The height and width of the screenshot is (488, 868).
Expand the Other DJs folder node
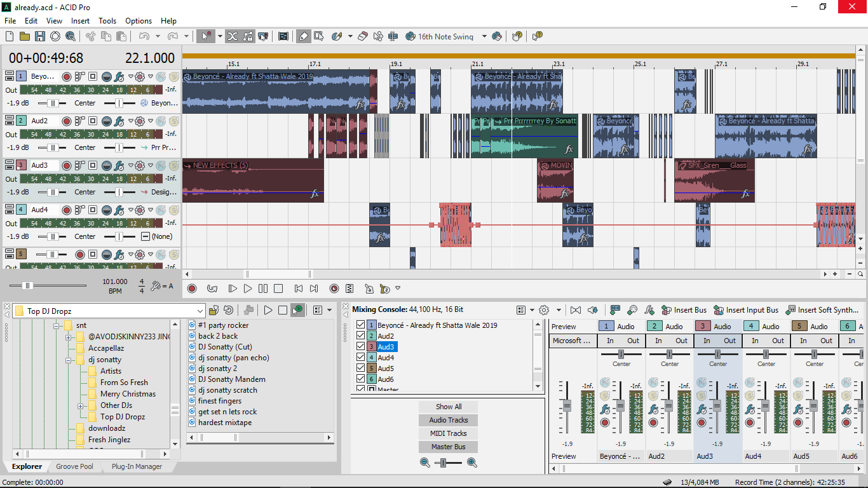80,405
